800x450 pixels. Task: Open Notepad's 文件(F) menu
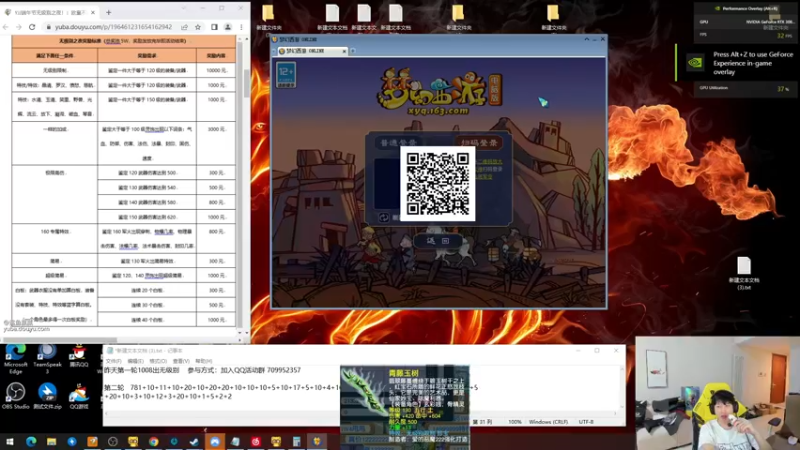pos(113,361)
